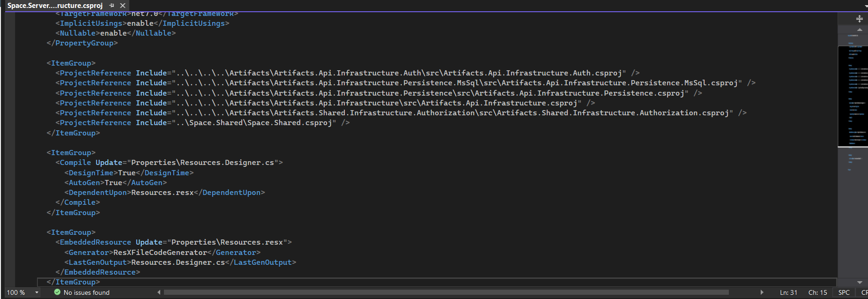
Task: Click the horizontal scrollbar thumb
Action: (446, 292)
